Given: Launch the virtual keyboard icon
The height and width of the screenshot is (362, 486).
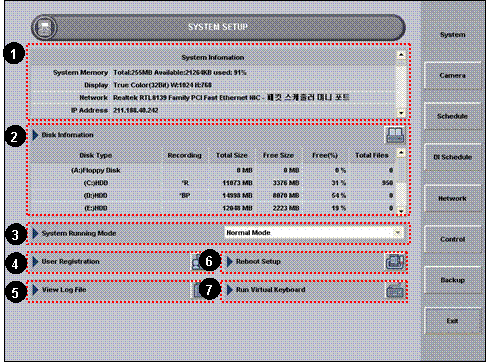Looking at the screenshot, I should [395, 291].
